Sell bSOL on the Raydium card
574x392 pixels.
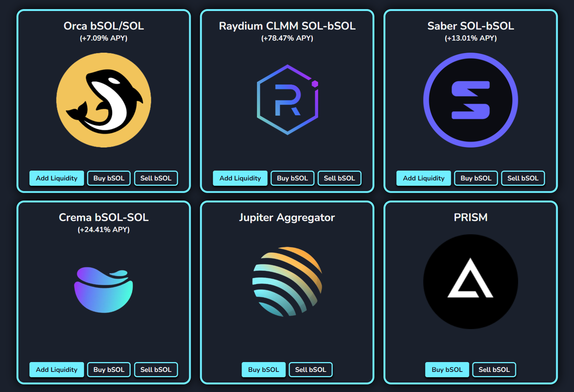tap(339, 178)
